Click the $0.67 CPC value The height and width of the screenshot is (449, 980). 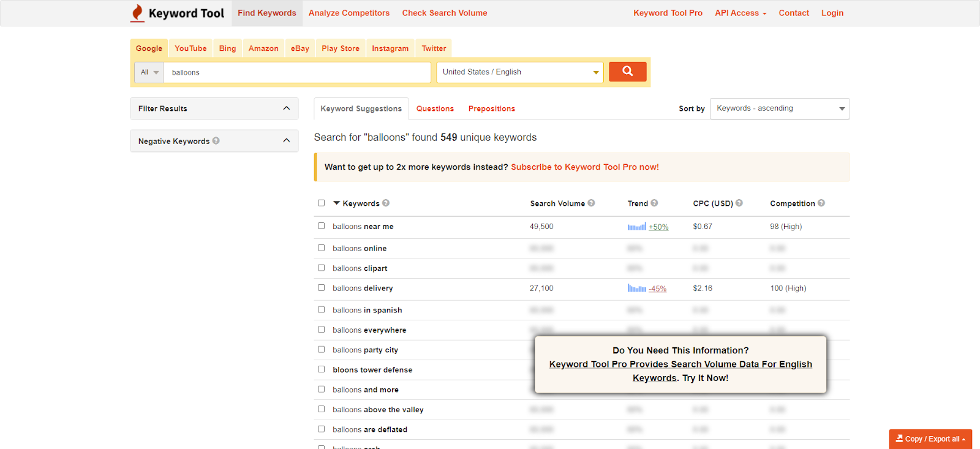pos(703,227)
